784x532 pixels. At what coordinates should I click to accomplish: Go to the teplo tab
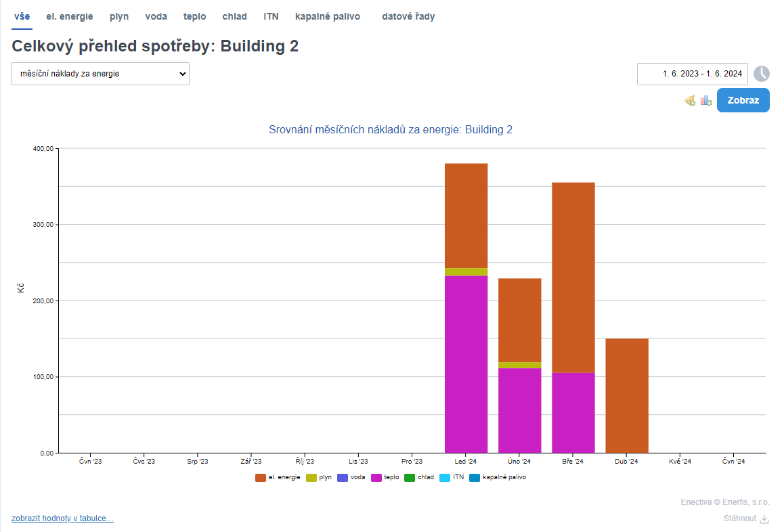click(194, 16)
